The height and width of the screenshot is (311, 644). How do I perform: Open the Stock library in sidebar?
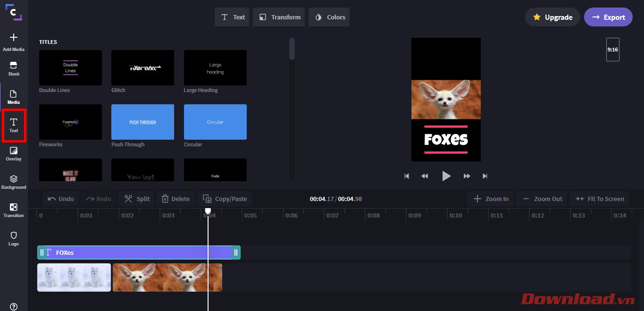click(14, 68)
